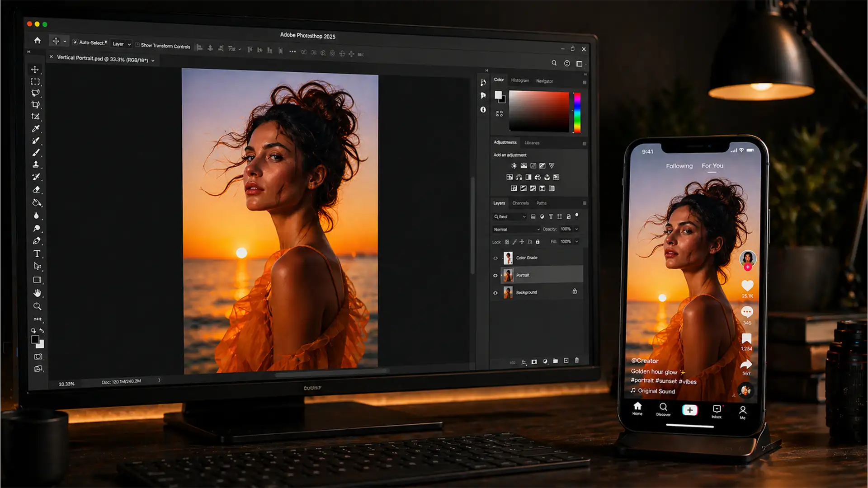The height and width of the screenshot is (488, 868).
Task: Open the Histogram panel tab
Action: point(520,81)
